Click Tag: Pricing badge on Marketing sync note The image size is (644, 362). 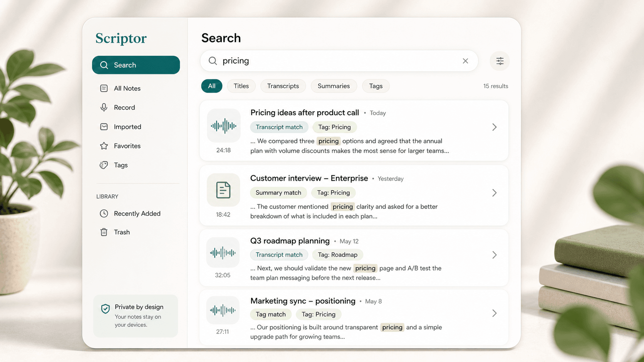coord(319,314)
